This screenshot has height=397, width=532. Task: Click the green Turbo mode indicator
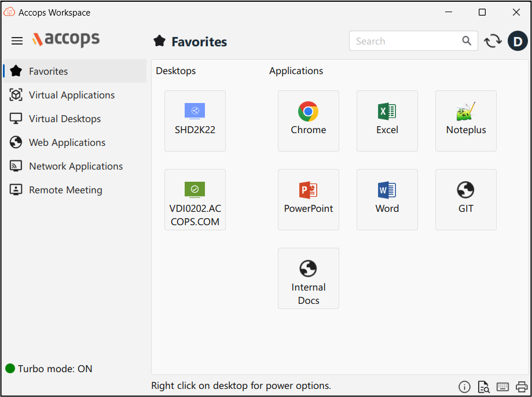10,369
